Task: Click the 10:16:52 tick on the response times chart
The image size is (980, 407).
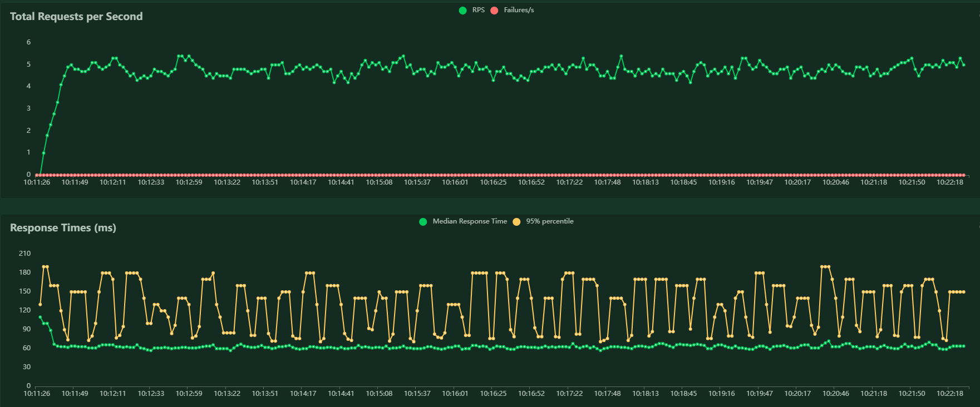Action: click(x=531, y=394)
